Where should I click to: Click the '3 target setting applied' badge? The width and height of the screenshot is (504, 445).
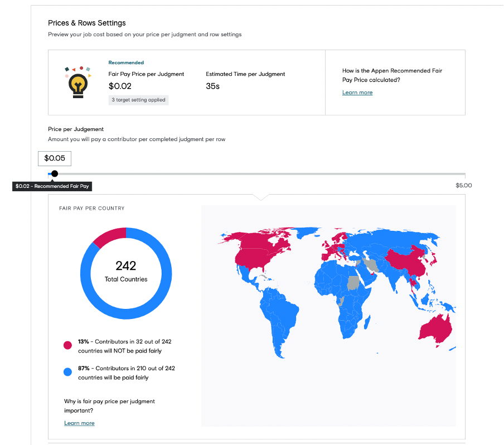click(138, 100)
